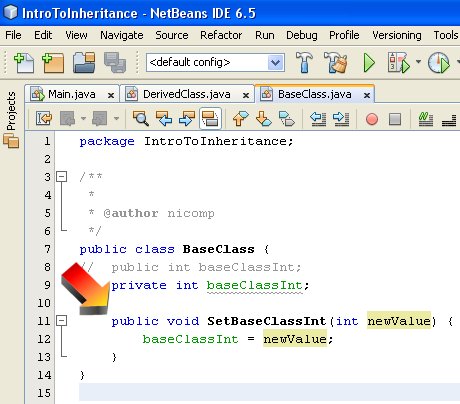Click the Uncomment lines icon
The height and width of the screenshot is (404, 460).
click(449, 119)
